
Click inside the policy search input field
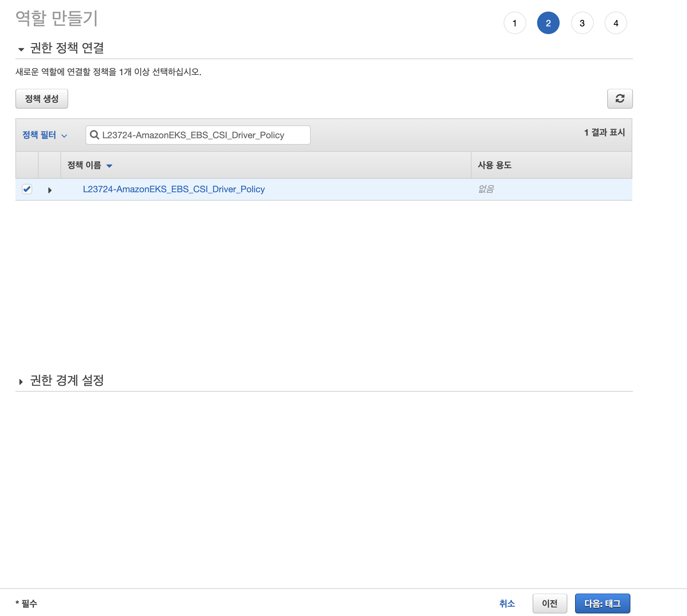(203, 135)
